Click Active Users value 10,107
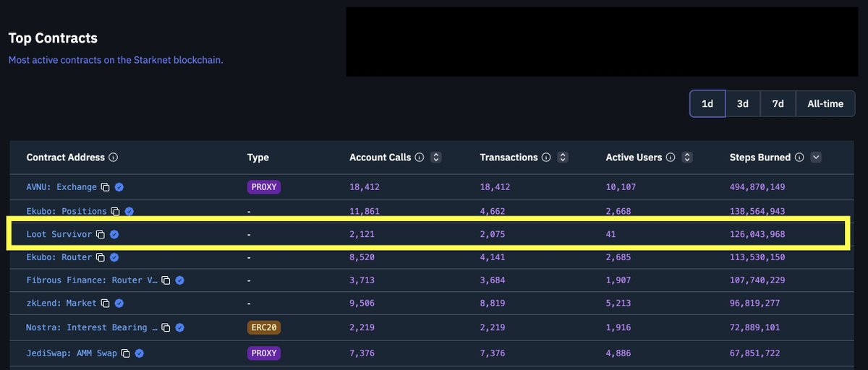 pyautogui.click(x=621, y=187)
